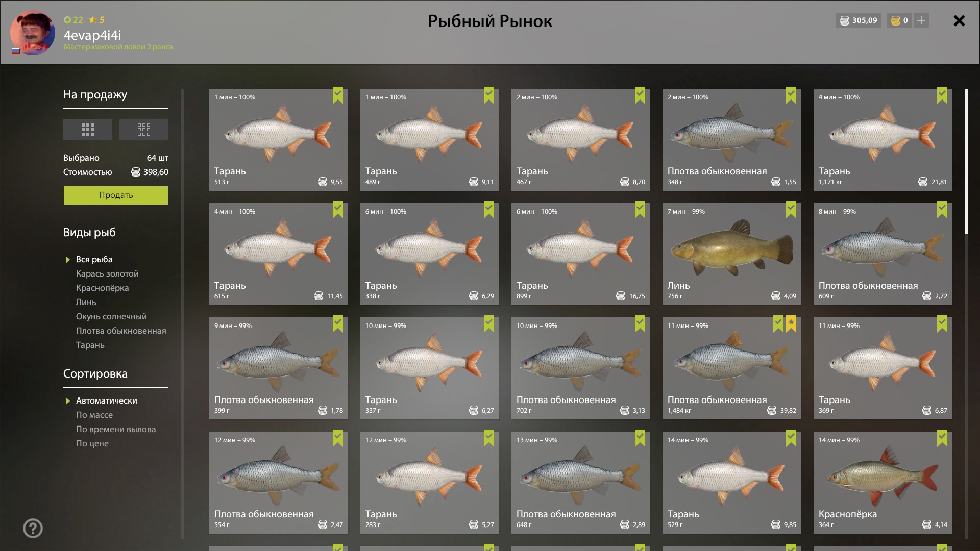This screenshot has height=551, width=980.
Task: Sort fish by По цене
Action: point(92,443)
